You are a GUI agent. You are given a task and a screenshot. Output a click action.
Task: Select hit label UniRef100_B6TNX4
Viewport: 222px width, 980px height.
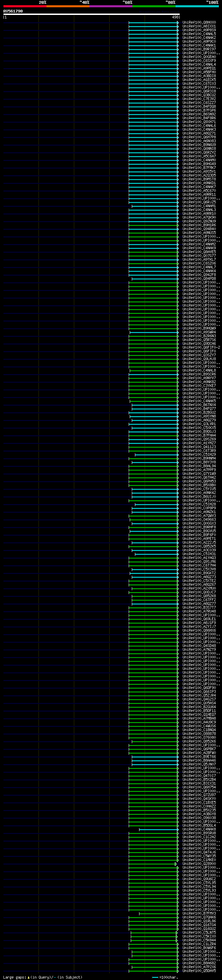coord(199,405)
